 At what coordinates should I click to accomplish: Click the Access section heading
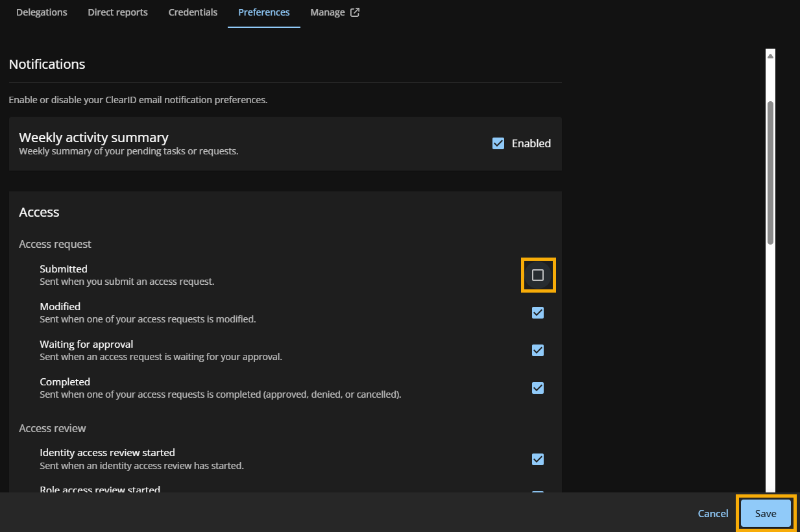(39, 212)
